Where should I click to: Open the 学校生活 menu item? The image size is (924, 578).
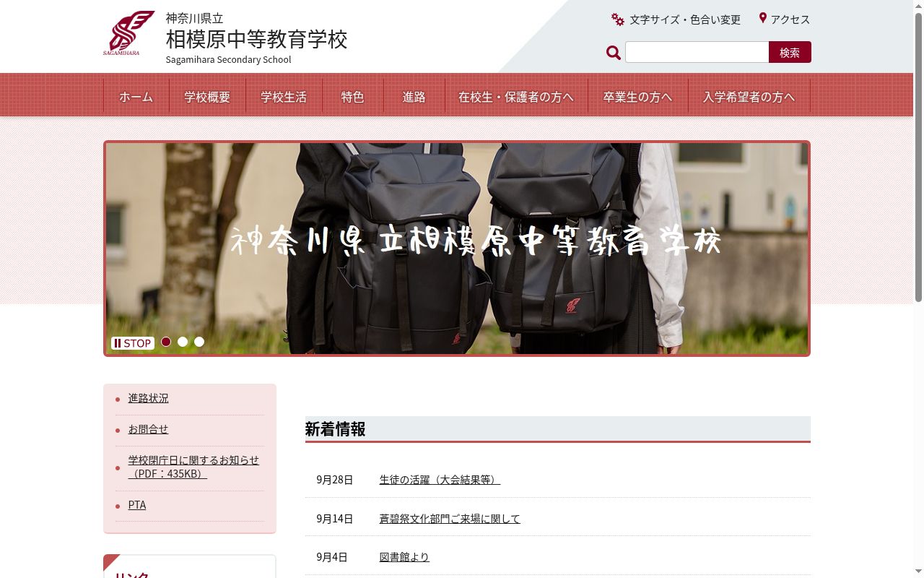coord(284,97)
